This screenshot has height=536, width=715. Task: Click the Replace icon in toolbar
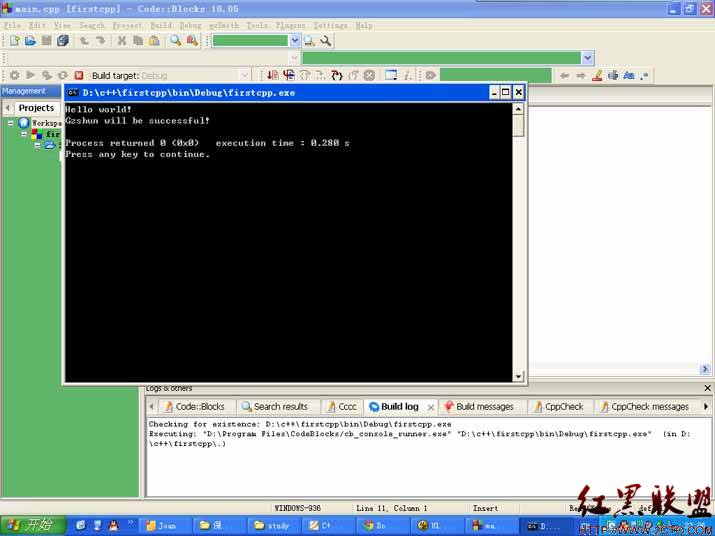click(x=192, y=41)
